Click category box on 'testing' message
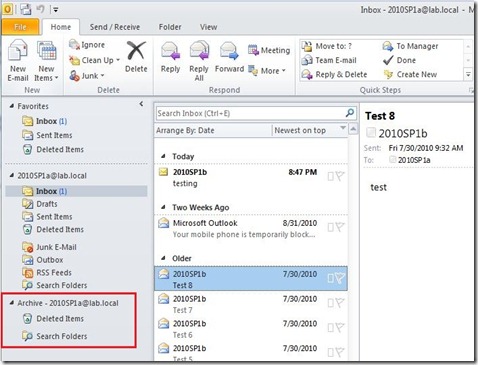The height and width of the screenshot is (365, 478). click(331, 176)
